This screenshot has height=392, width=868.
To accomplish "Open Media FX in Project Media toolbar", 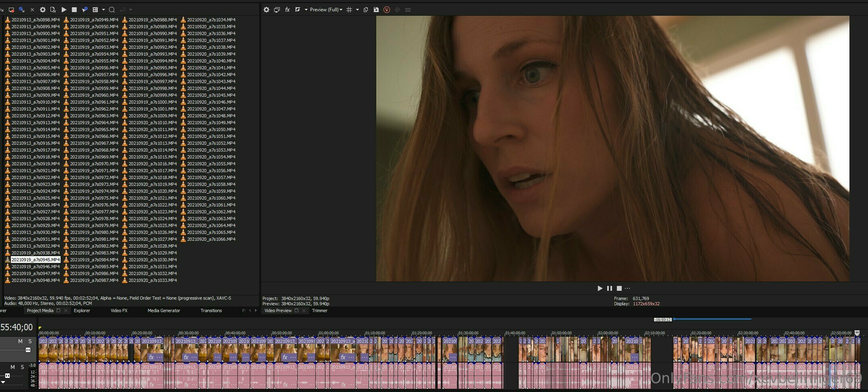I will pos(53,10).
